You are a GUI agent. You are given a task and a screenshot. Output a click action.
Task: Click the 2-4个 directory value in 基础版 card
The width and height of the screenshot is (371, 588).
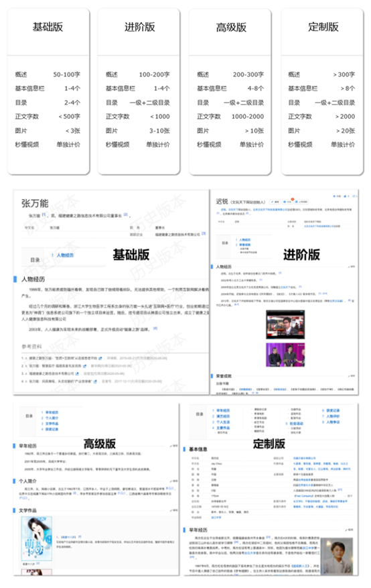(72, 103)
